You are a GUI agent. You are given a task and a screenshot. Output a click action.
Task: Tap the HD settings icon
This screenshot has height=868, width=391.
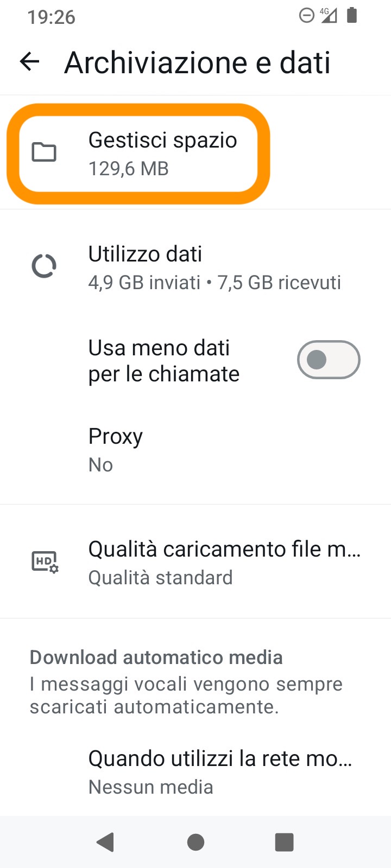point(45,562)
